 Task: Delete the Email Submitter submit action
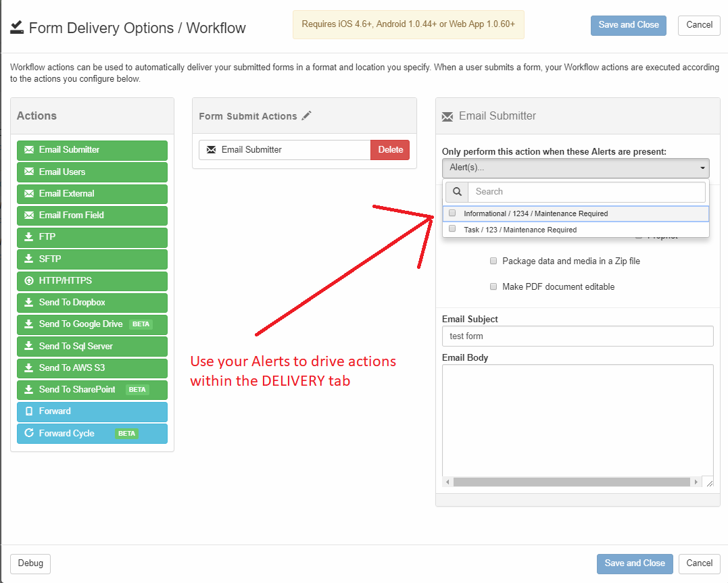pyautogui.click(x=390, y=150)
